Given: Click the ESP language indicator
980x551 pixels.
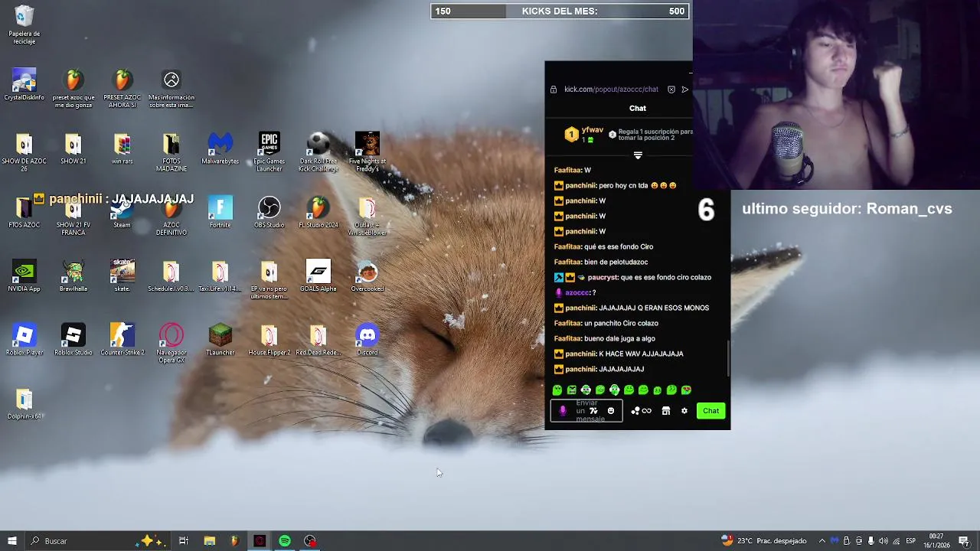Looking at the screenshot, I should 911,541.
